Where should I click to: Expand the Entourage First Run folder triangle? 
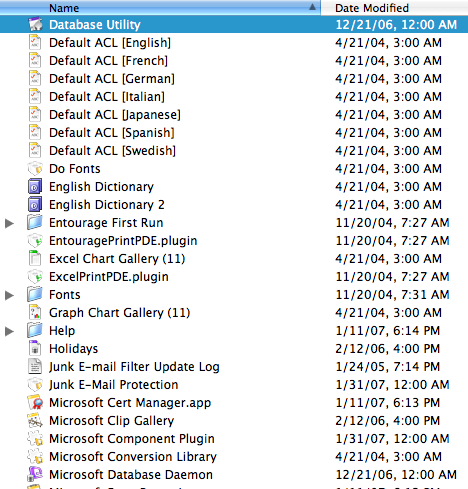9,223
